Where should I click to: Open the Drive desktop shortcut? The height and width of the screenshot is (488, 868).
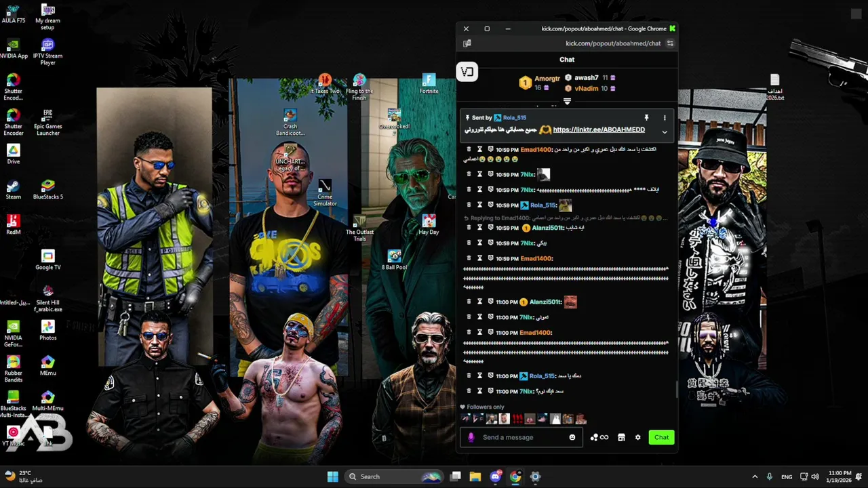point(13,152)
